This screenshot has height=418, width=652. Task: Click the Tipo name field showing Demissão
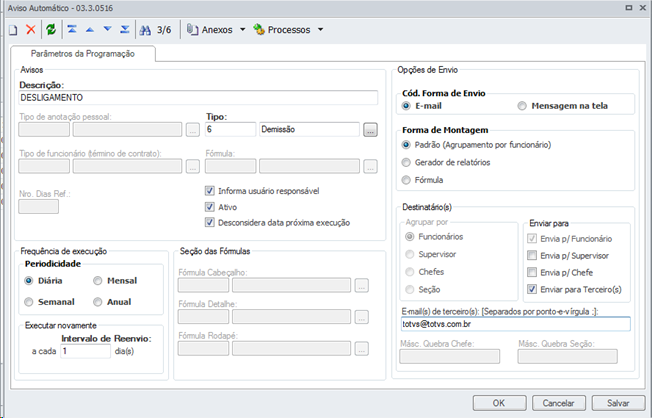309,129
